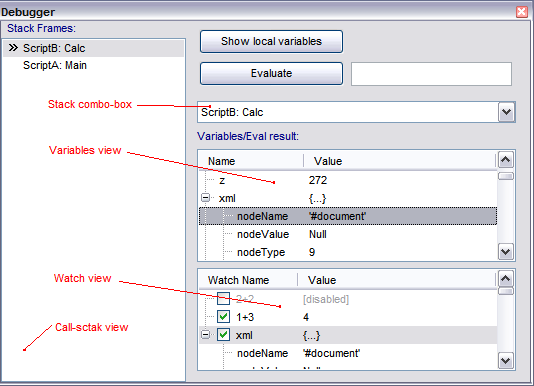Image resolution: width=534 pixels, height=386 pixels.
Task: Open the ScriptB: Calc stack combo-box
Action: pos(506,112)
